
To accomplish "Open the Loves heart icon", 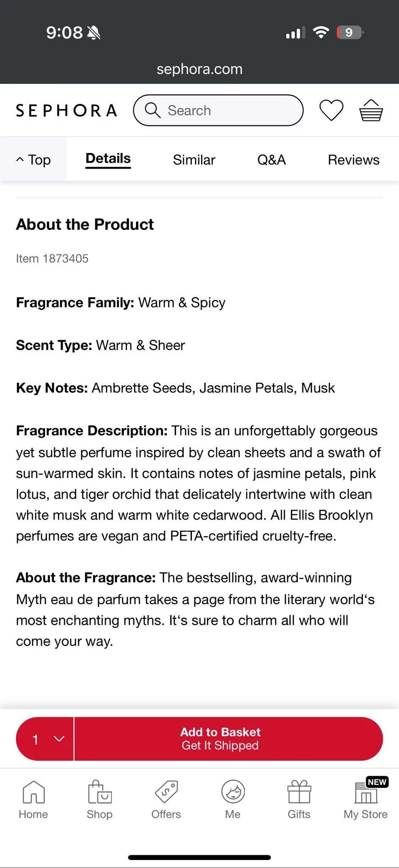I will (x=331, y=110).
